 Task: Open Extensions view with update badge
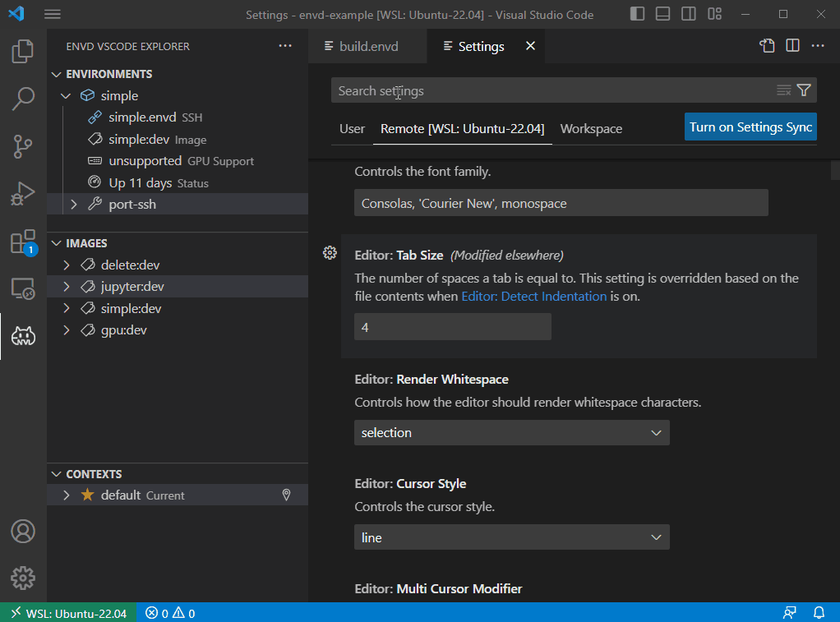click(23, 242)
